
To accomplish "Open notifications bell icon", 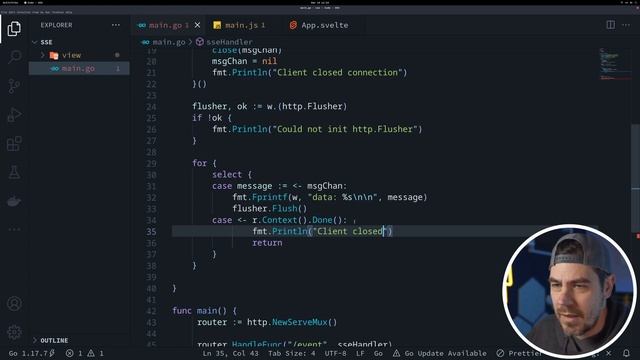I will [626, 353].
